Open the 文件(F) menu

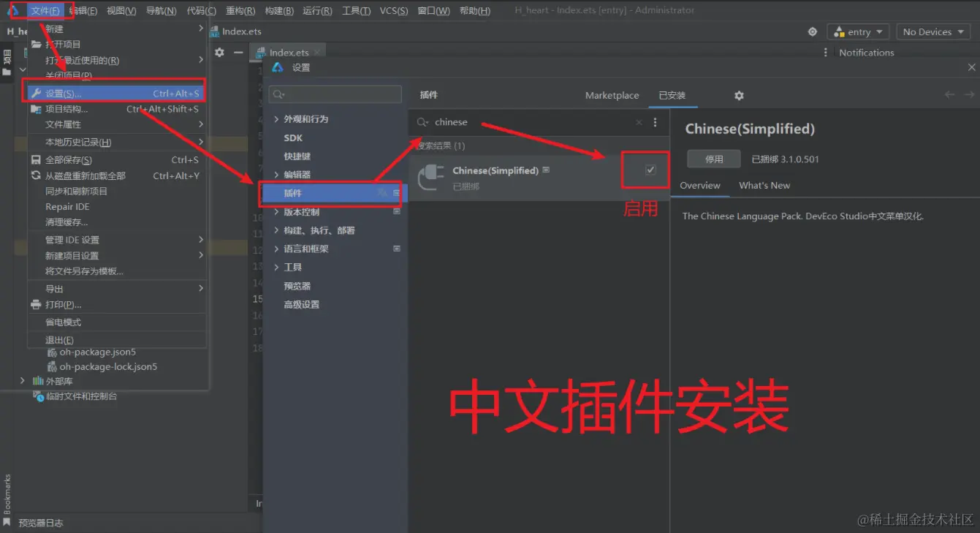pyautogui.click(x=46, y=11)
